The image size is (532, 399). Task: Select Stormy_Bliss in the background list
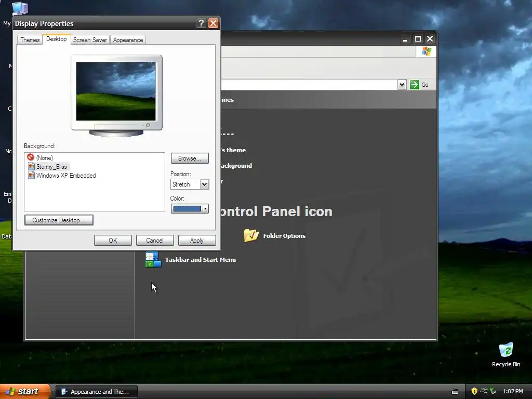click(x=51, y=167)
